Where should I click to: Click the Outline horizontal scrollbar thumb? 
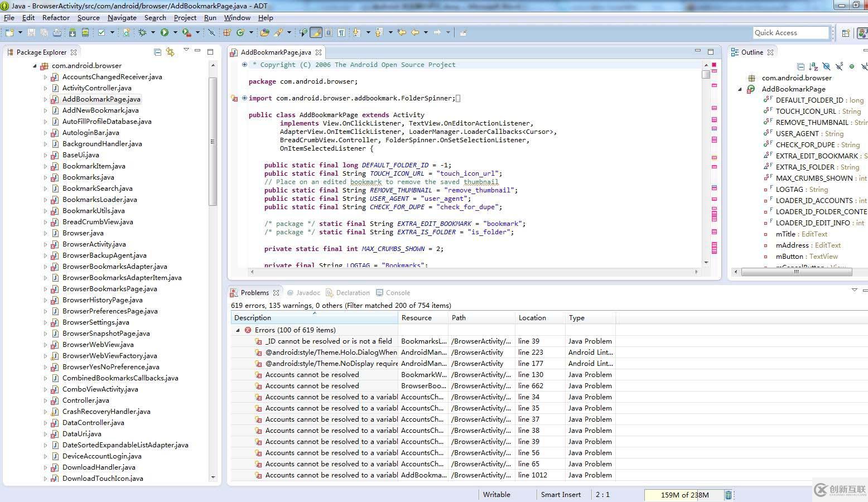[797, 272]
